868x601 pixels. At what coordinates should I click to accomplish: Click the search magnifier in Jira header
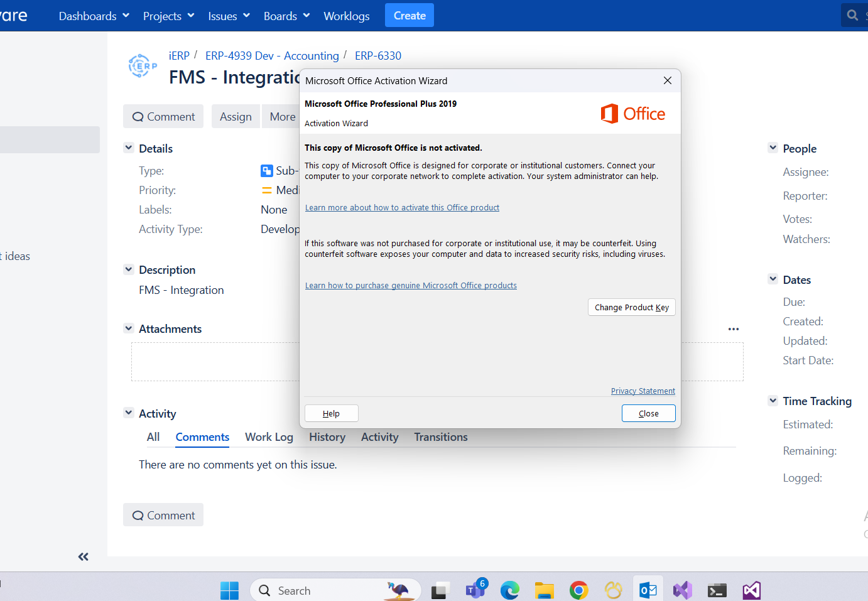(852, 15)
